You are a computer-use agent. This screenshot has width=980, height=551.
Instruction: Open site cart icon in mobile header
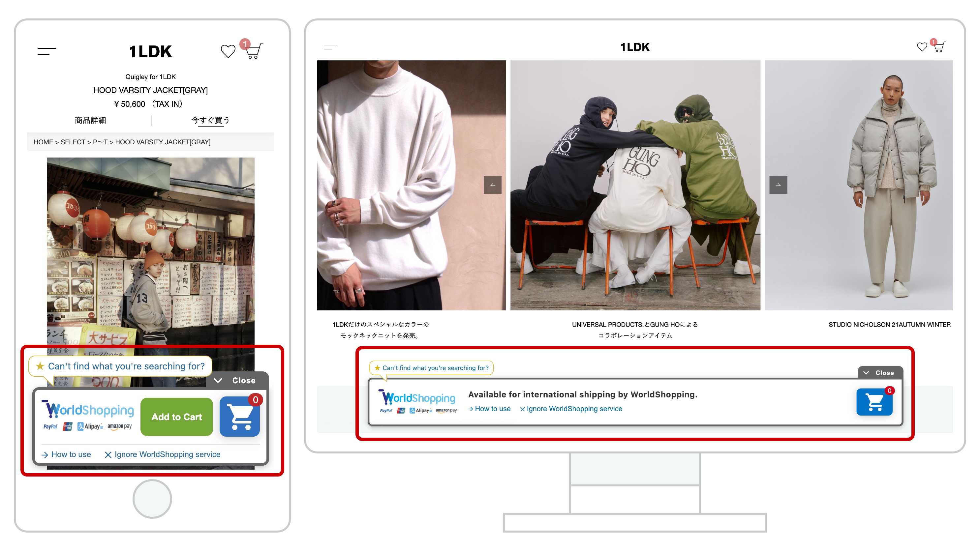[x=254, y=51]
